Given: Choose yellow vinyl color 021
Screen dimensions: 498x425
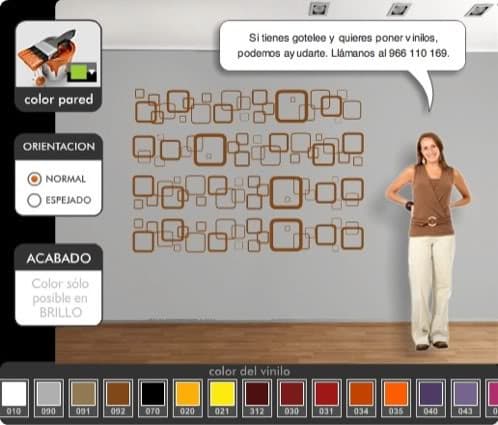Looking at the screenshot, I should 222,398.
